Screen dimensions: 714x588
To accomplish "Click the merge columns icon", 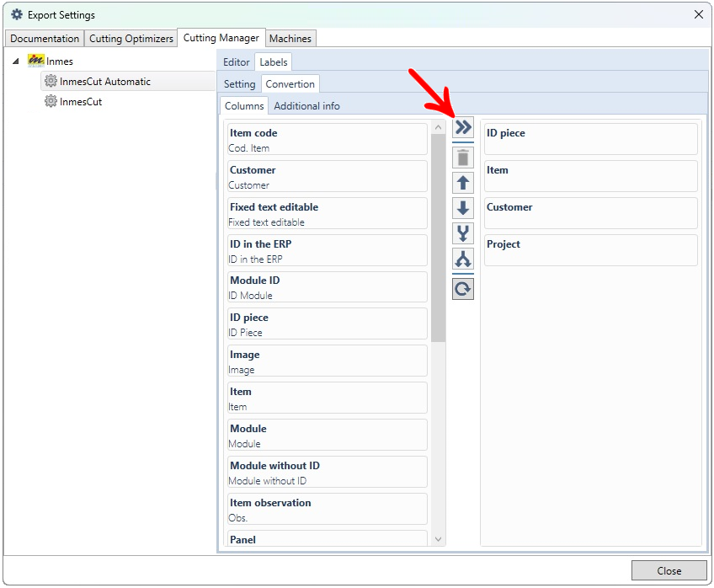I will tap(463, 233).
